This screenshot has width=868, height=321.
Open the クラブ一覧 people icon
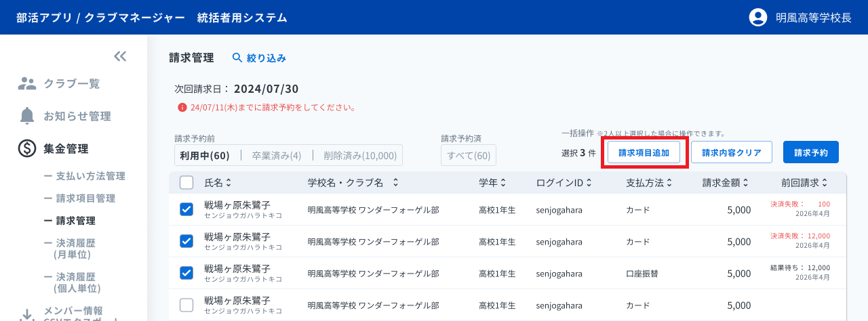pos(27,84)
